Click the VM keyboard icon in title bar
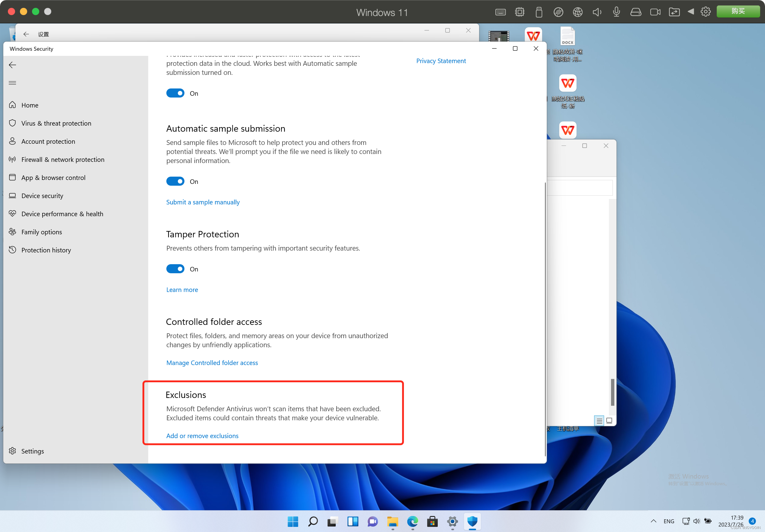 (501, 12)
